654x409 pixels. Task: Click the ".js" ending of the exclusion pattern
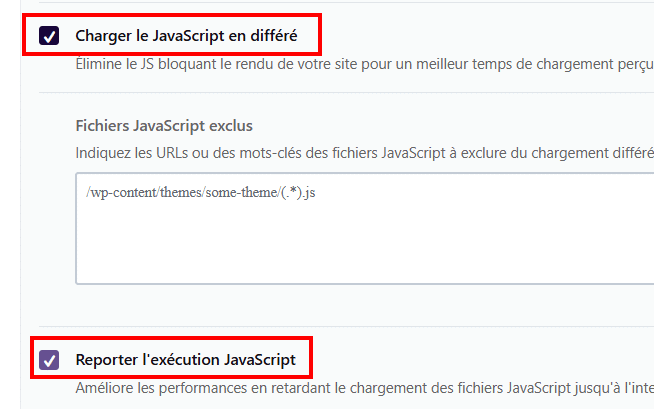310,192
